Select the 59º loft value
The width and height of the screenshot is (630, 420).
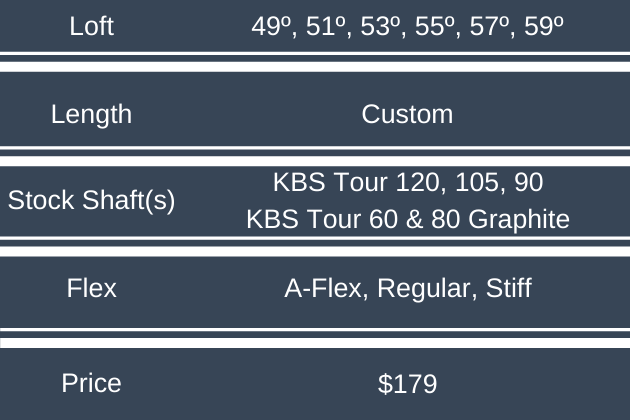[544, 27]
